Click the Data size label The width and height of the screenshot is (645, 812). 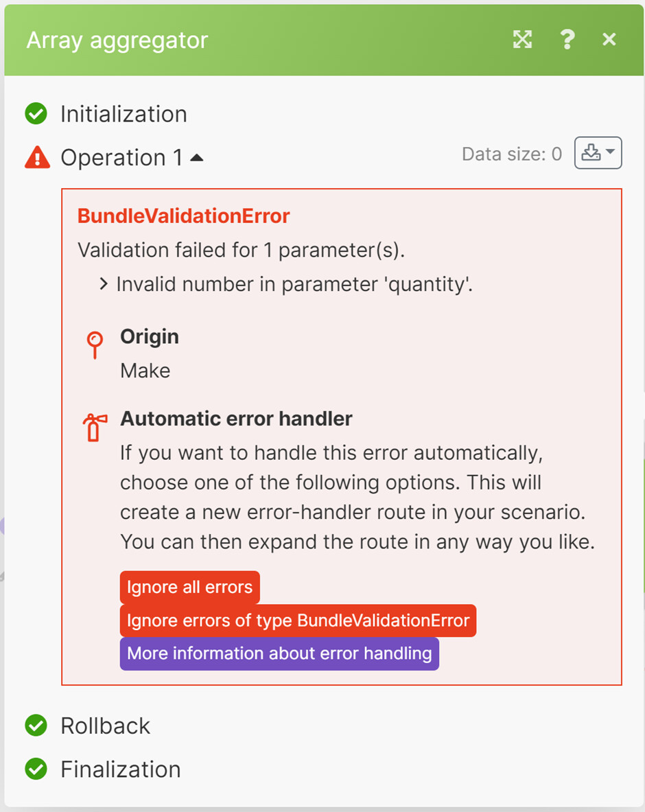(511, 154)
